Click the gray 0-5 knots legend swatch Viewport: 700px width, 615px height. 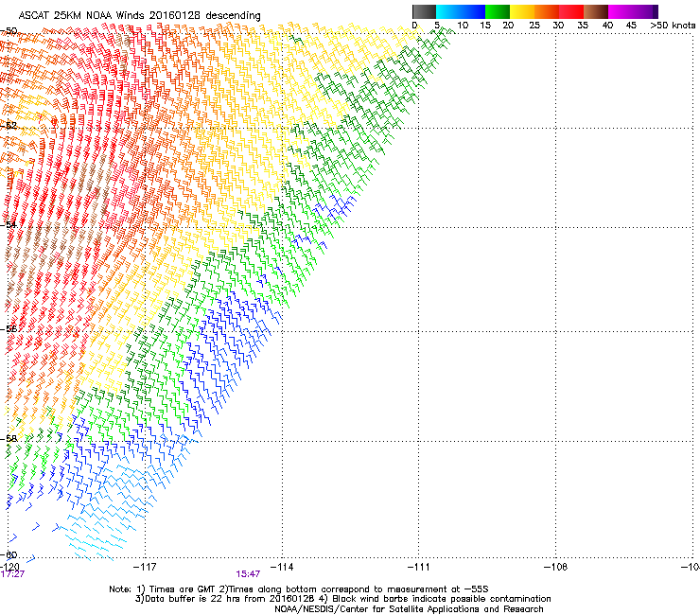[x=424, y=11]
